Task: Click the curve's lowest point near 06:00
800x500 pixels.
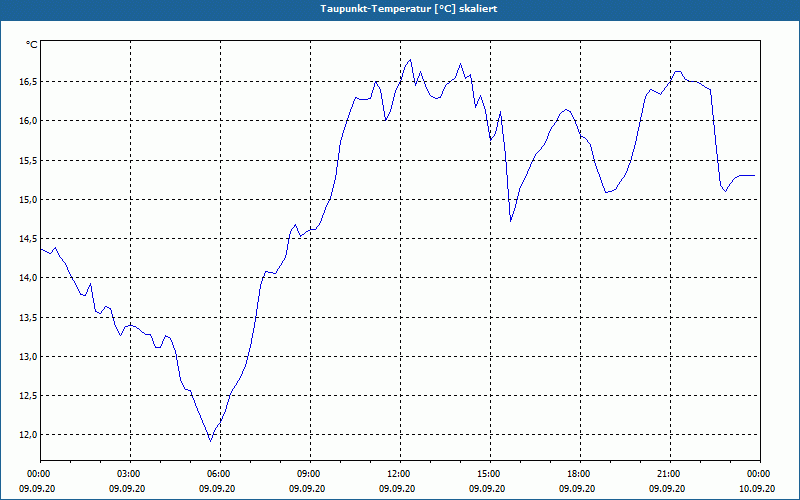Action: pos(210,441)
